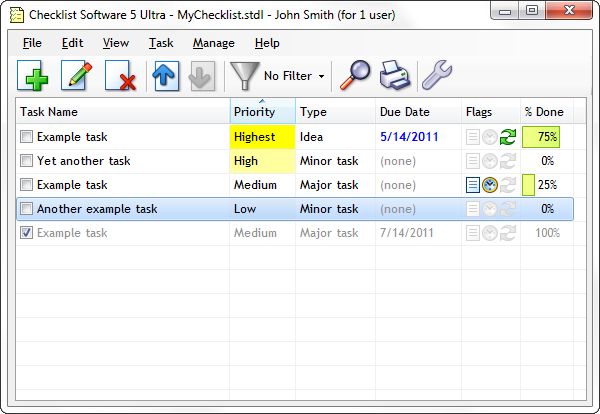Viewport: 600px width, 414px height.
Task: Click the recurrence flag icon in the 100% done row
Action: [508, 233]
